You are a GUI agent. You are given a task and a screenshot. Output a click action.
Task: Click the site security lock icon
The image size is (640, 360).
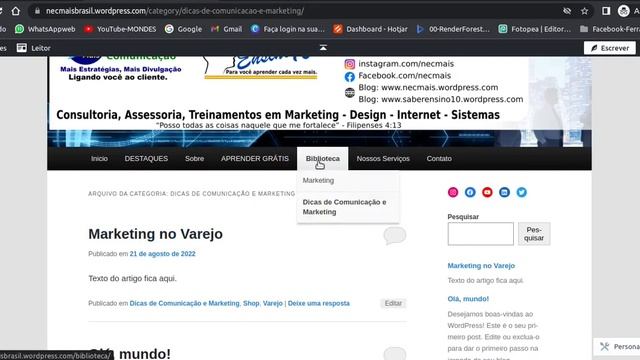(37, 11)
